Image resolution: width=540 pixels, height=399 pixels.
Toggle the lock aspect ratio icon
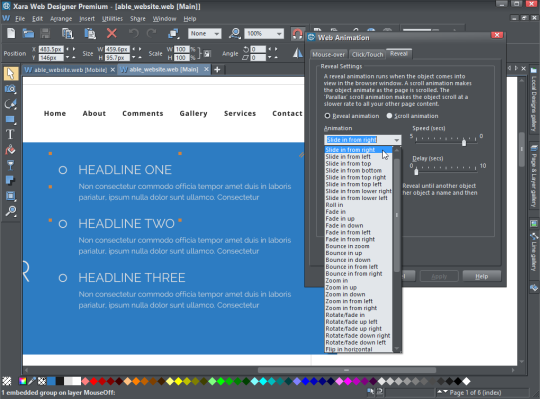pos(207,54)
